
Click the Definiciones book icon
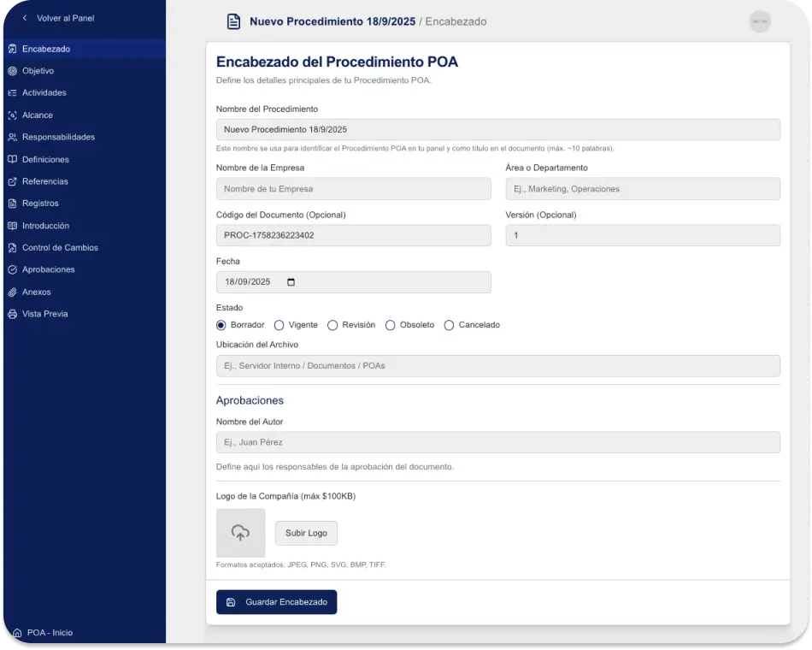[x=12, y=160]
